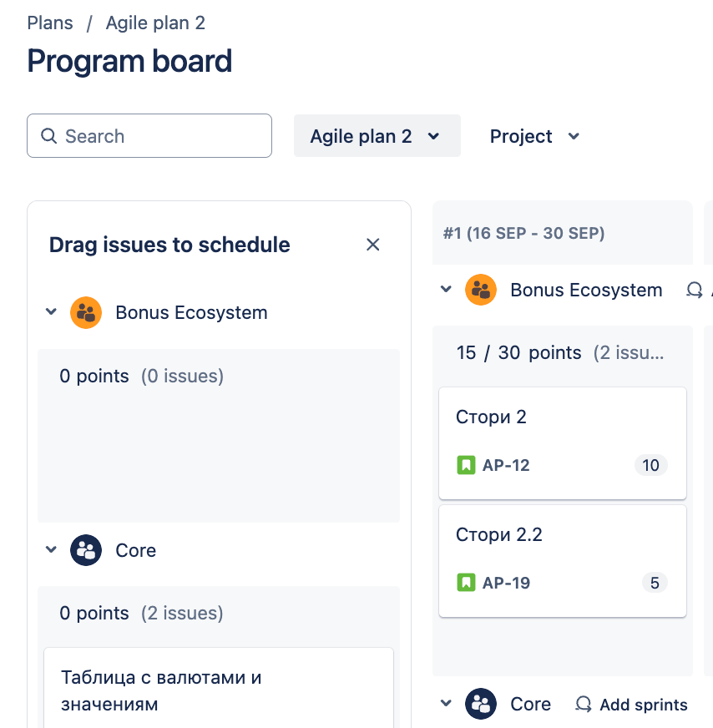Collapse Core group in sidebar
This screenshot has height=728, width=713.
click(51, 549)
